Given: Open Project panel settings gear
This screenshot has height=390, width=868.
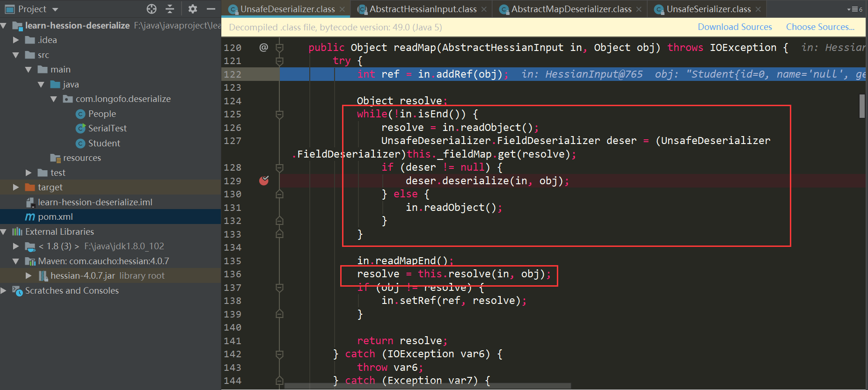Looking at the screenshot, I should point(193,9).
